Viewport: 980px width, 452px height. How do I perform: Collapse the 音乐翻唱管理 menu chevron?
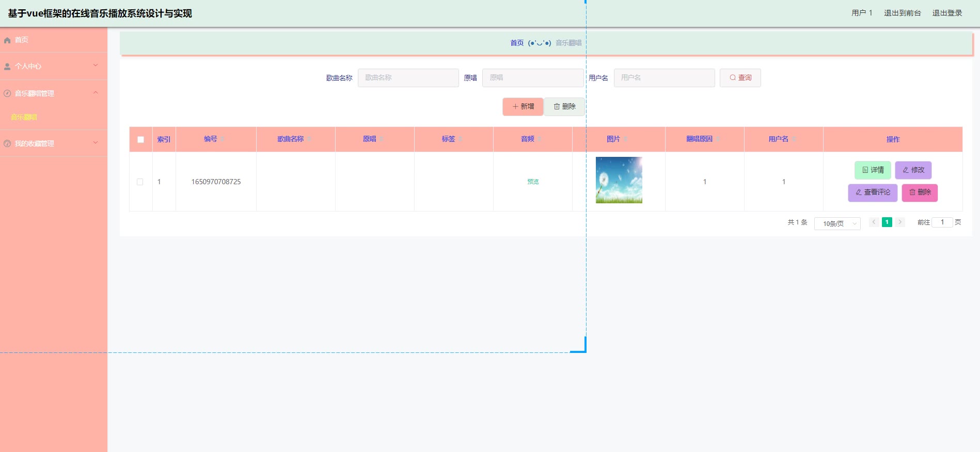pyautogui.click(x=96, y=93)
